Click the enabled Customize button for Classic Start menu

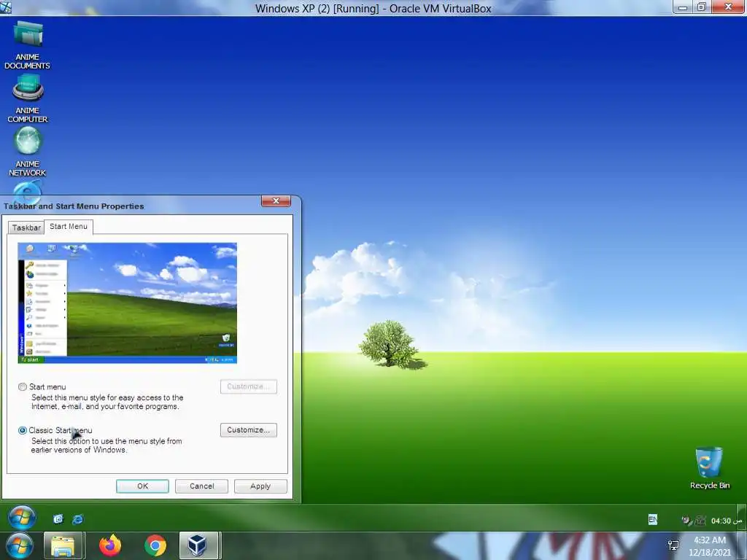tap(248, 430)
